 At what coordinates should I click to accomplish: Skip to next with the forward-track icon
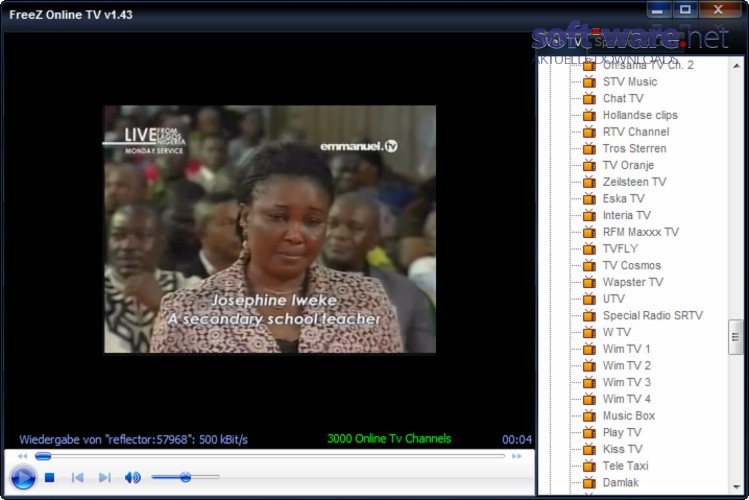(105, 477)
